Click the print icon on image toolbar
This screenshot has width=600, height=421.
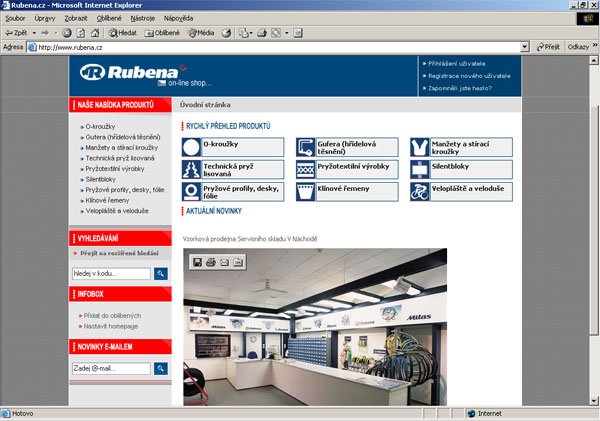211,262
